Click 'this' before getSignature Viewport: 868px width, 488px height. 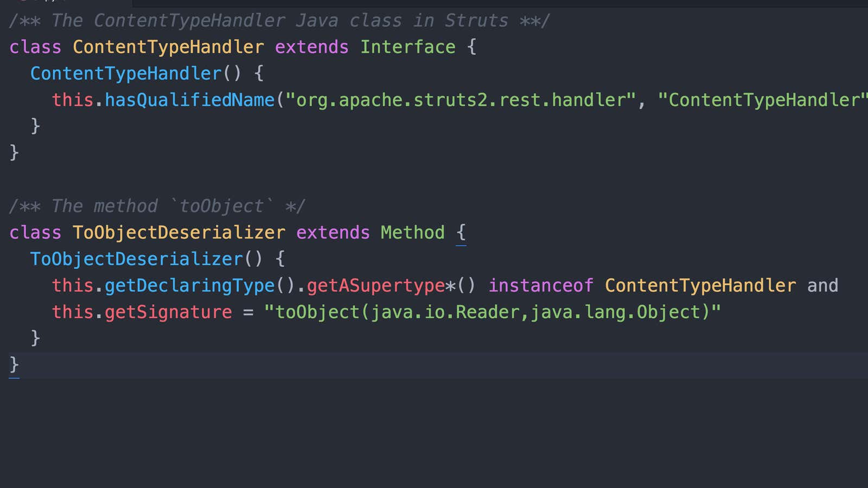tap(73, 312)
